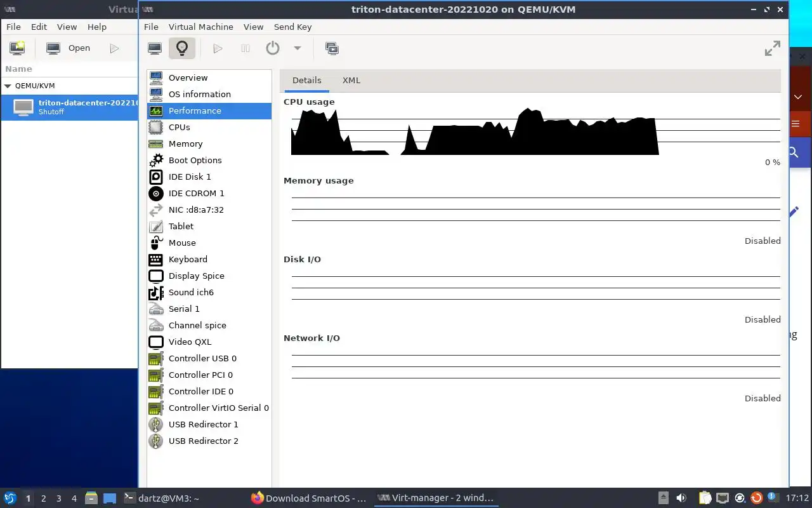Viewport: 812px width, 508px height.
Task: Open the manage snapshots view
Action: [332, 48]
